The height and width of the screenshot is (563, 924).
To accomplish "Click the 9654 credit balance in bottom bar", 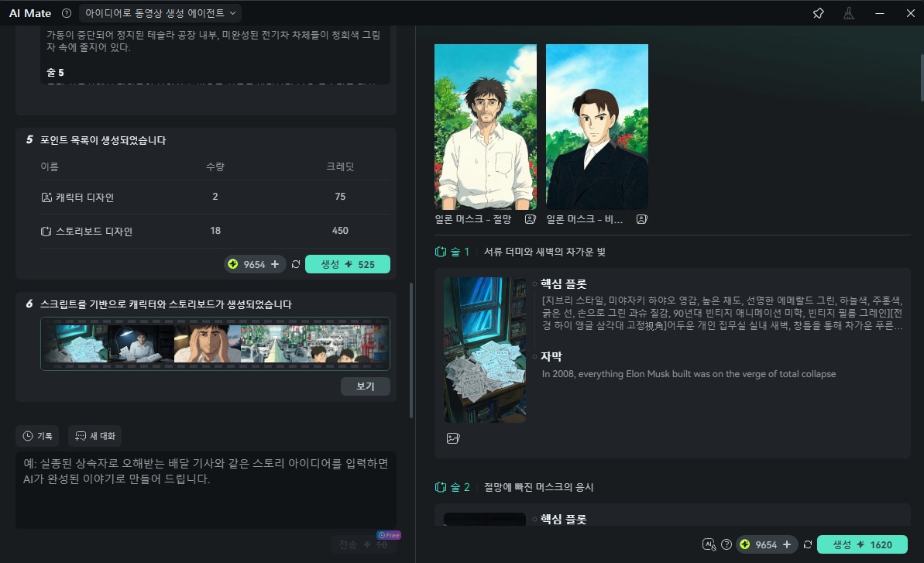I will click(x=766, y=544).
